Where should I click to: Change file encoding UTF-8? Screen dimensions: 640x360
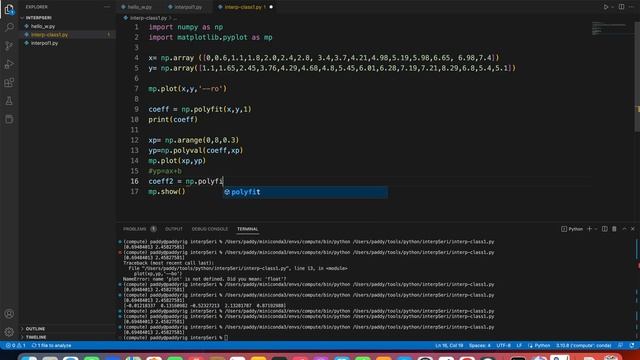504,345
